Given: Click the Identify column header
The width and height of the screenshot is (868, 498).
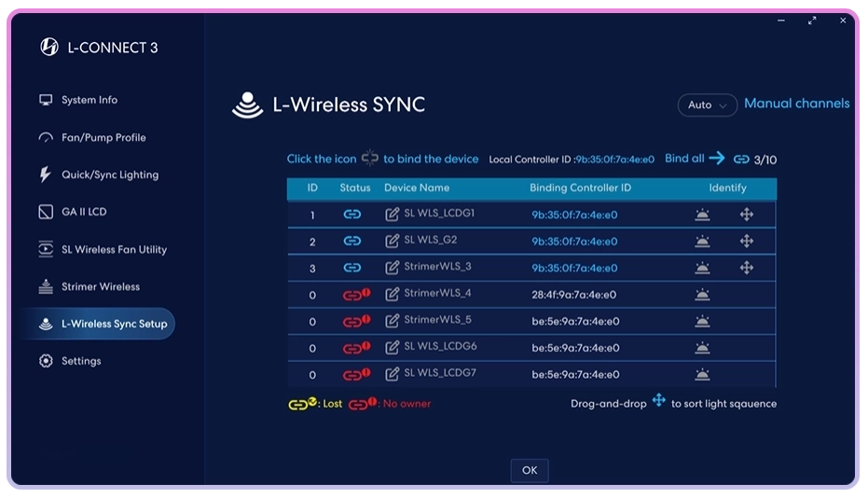Looking at the screenshot, I should point(727,187).
